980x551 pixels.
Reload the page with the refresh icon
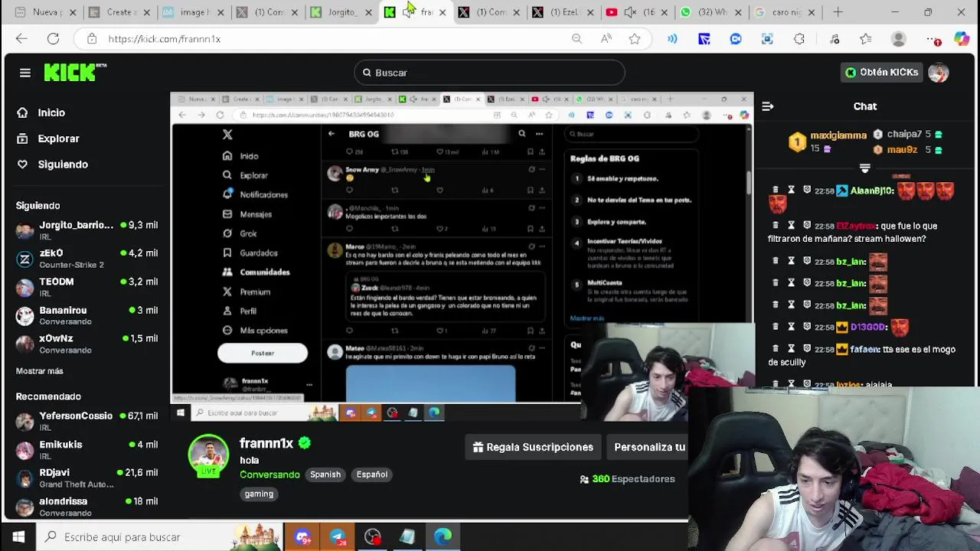(x=53, y=39)
